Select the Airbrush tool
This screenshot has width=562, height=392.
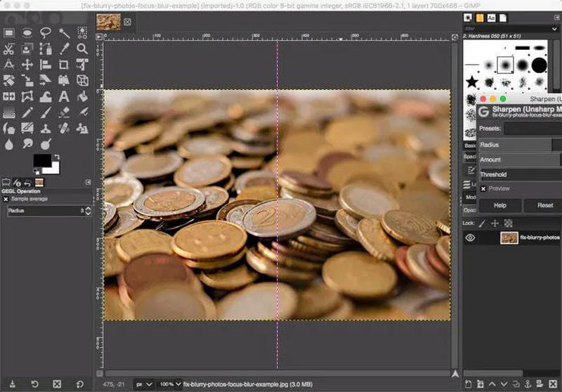82,113
